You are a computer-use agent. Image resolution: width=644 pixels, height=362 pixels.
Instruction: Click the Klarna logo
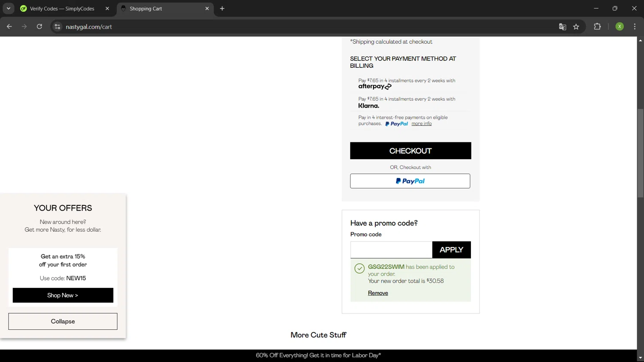369,106
